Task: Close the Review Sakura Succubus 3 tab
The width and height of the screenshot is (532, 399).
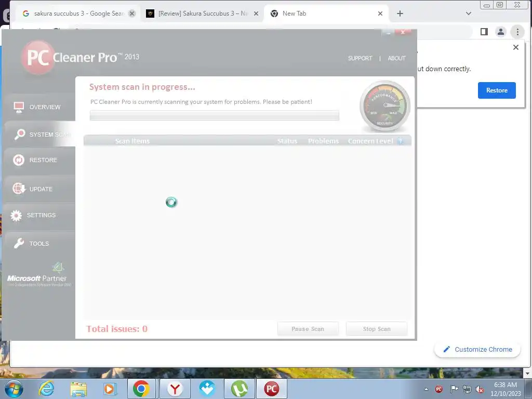Action: (256, 13)
